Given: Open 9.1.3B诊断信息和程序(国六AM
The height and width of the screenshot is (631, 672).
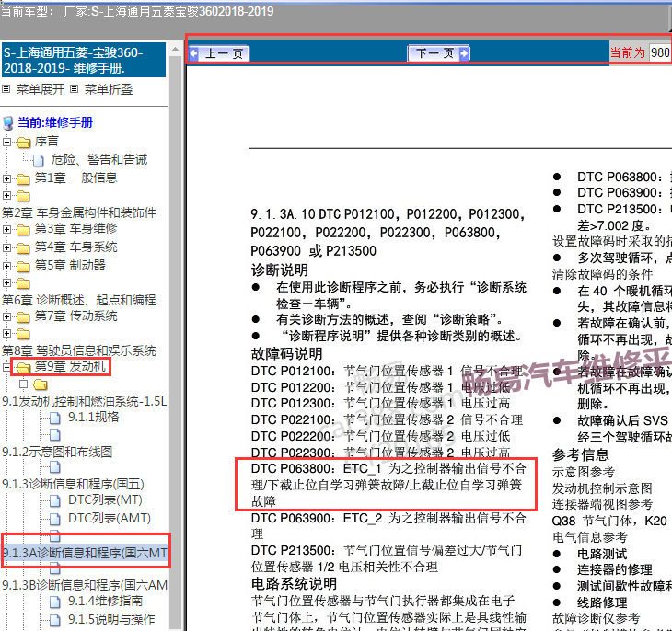Looking at the screenshot, I should (x=85, y=585).
